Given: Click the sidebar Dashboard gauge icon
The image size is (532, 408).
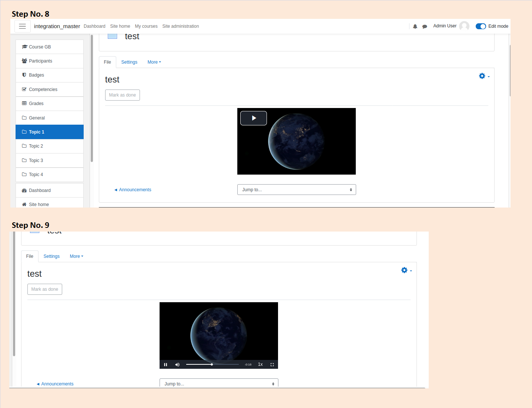Looking at the screenshot, I should point(24,190).
